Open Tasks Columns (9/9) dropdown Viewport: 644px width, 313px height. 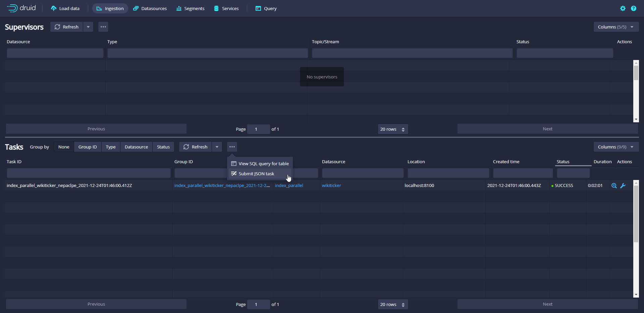tap(616, 147)
